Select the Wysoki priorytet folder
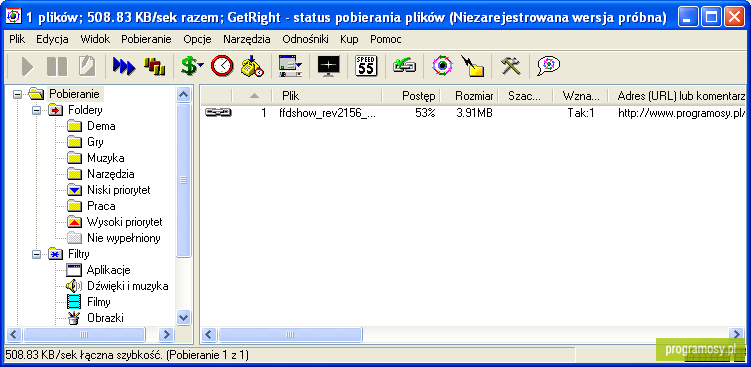Screen dimensions: 751x367 (x=125, y=222)
